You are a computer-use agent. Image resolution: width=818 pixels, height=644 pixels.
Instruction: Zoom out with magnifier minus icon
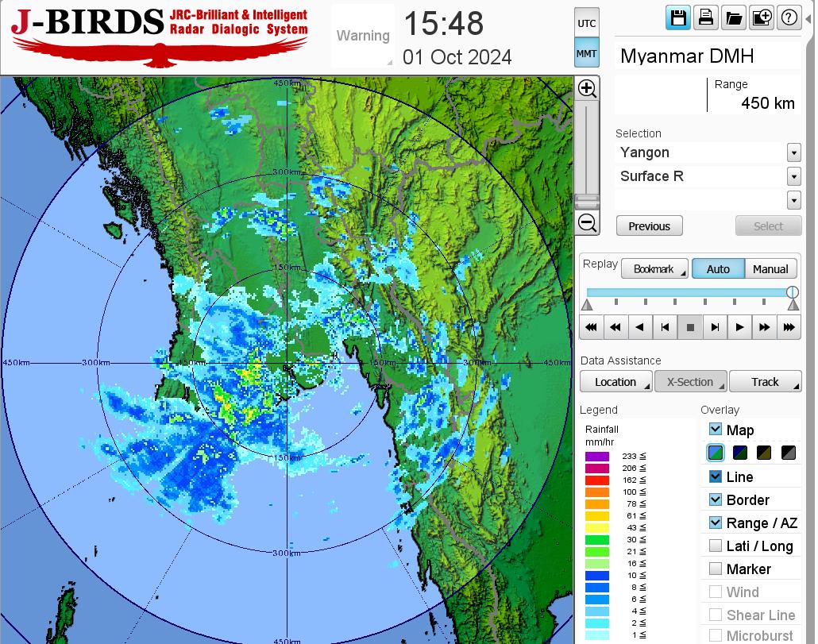coord(587,222)
